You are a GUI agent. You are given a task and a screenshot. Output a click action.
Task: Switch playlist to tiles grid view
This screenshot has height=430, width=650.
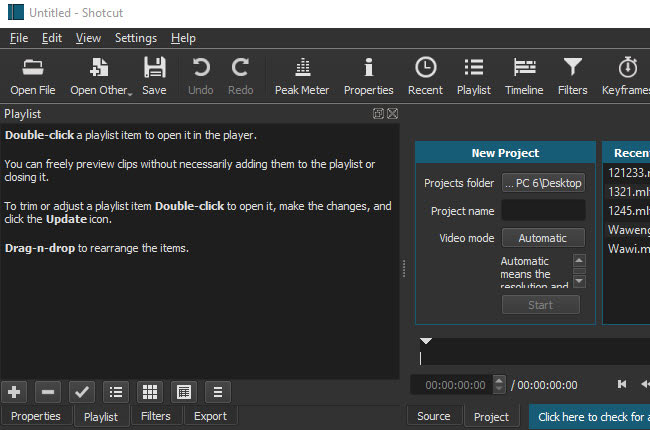click(x=150, y=392)
